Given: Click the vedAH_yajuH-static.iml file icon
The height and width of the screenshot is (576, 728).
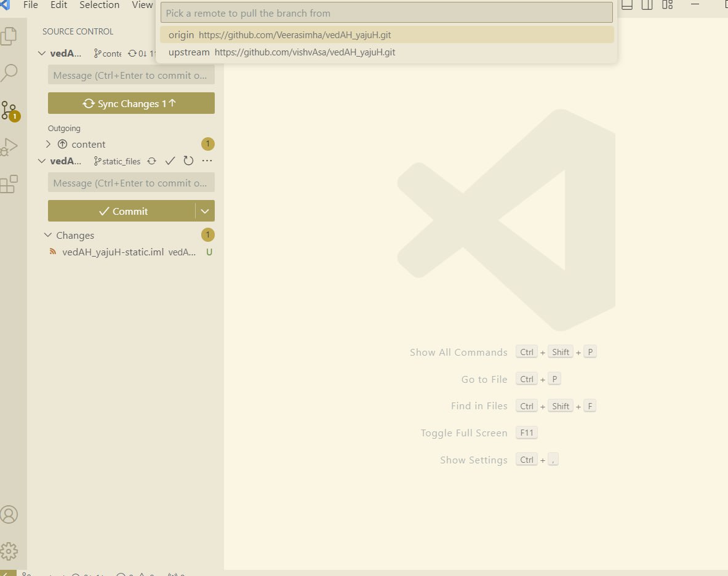Looking at the screenshot, I should 53,252.
